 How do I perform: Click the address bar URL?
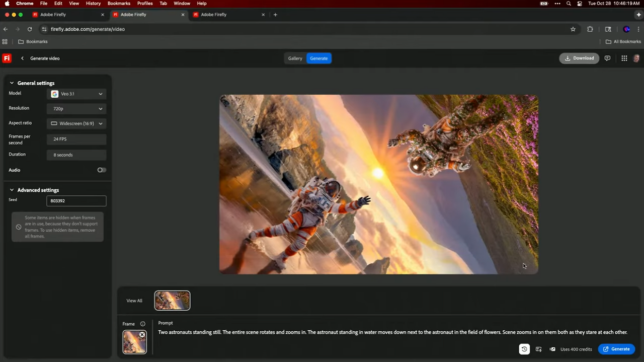coord(88,29)
